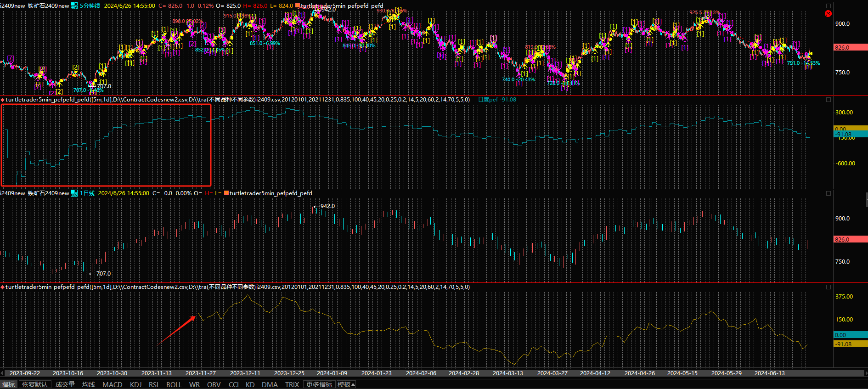
Task: Click the red diamond marker of second pane indicator
Action: 3,100
